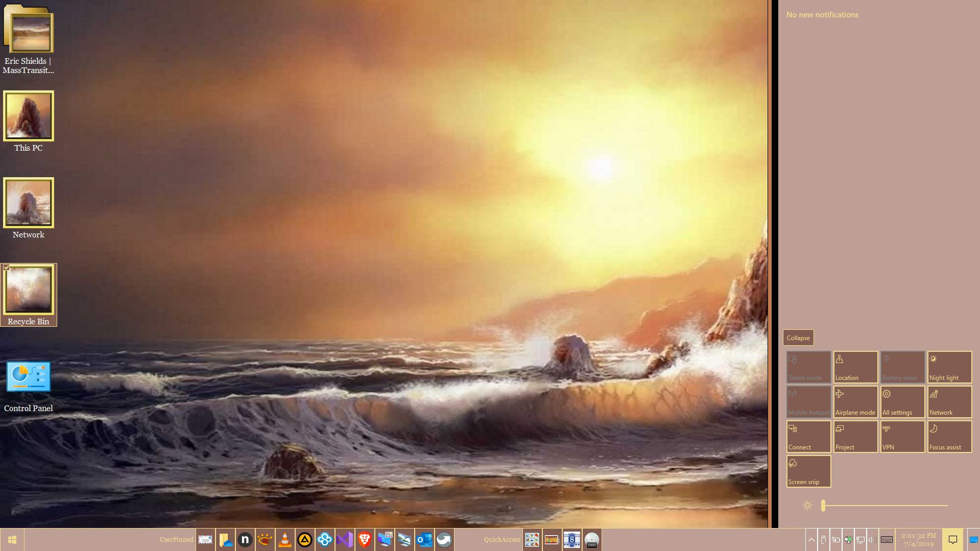The image size is (980, 551).
Task: Select the Control Panel desktop icon
Action: pos(29,386)
